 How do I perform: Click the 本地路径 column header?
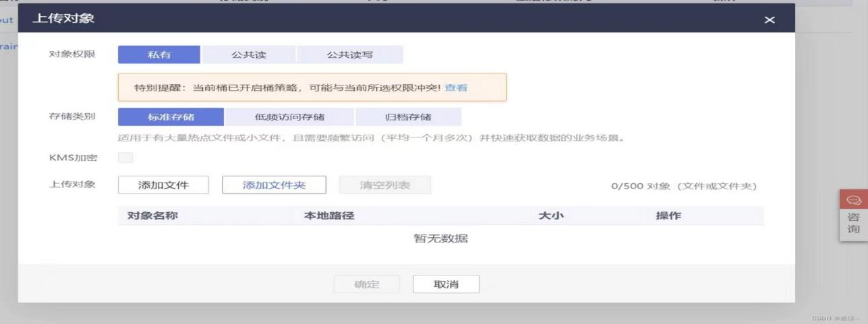pyautogui.click(x=329, y=216)
